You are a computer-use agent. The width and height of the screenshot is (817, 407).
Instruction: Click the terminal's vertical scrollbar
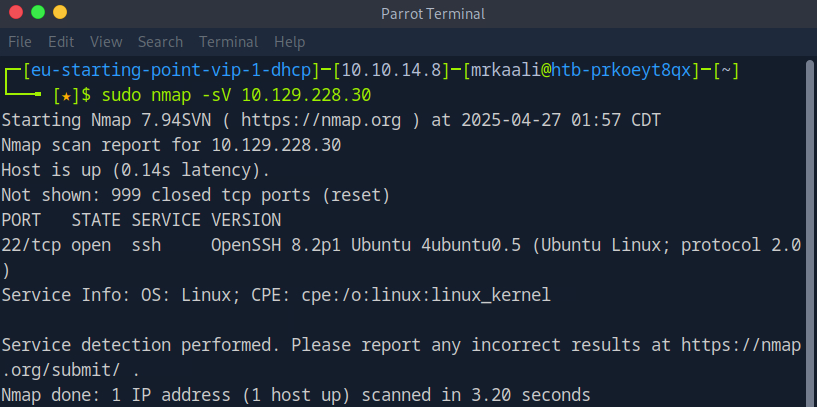[811, 230]
